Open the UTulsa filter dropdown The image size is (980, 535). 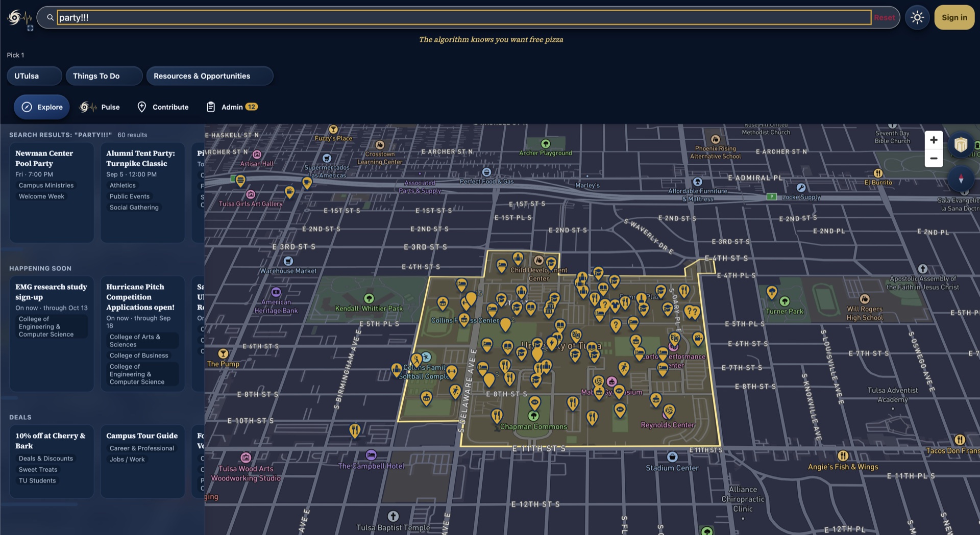click(34, 76)
